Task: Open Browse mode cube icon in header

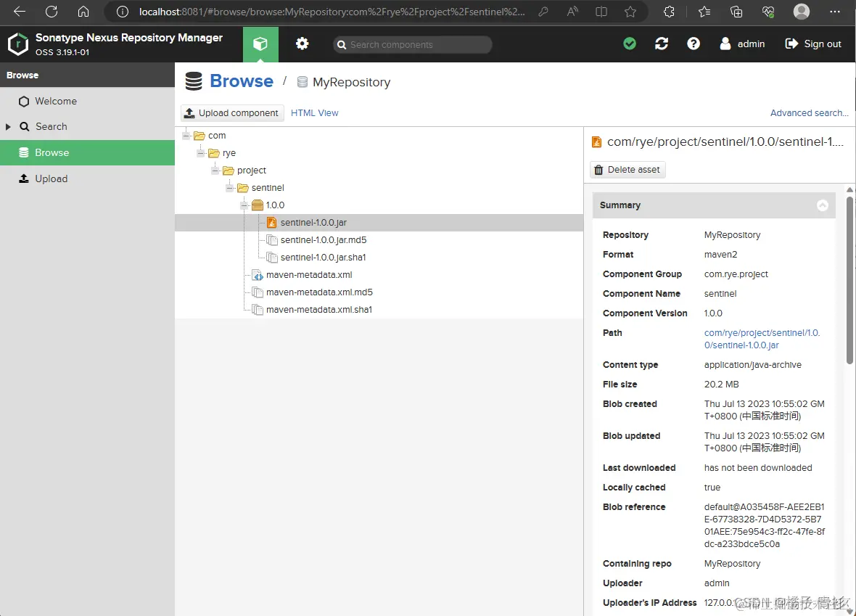Action: [x=260, y=44]
